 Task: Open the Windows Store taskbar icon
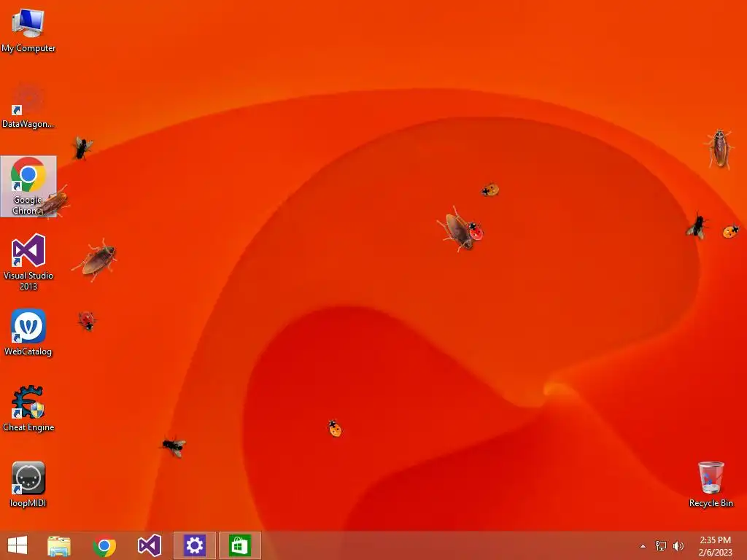[239, 545]
